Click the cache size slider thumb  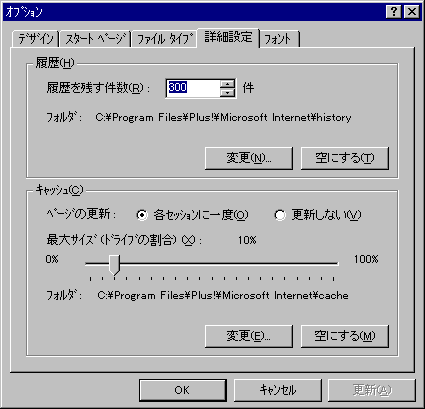114,265
